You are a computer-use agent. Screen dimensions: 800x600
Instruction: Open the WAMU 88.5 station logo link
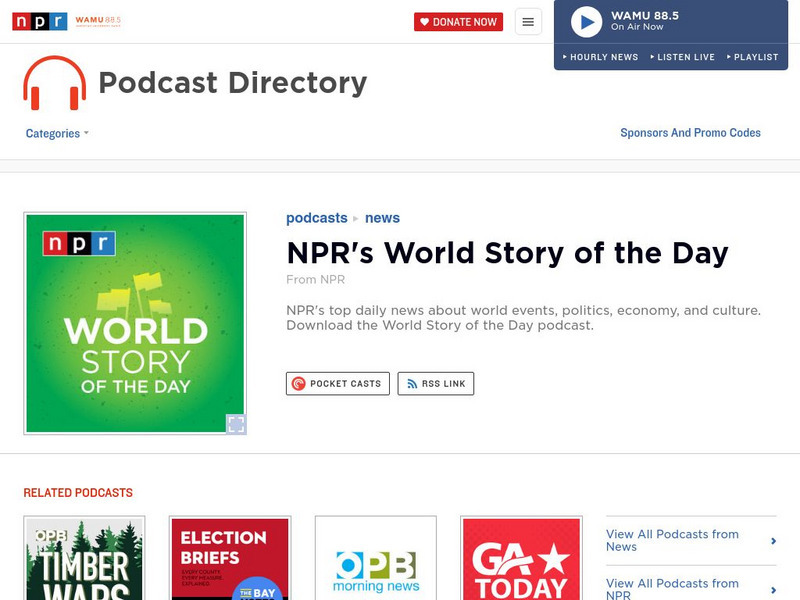[98, 21]
